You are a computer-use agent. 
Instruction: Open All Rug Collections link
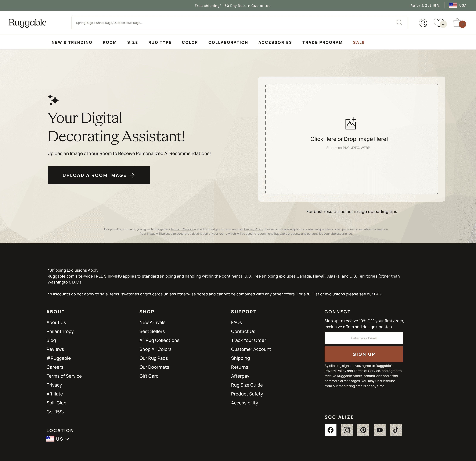[159, 340]
